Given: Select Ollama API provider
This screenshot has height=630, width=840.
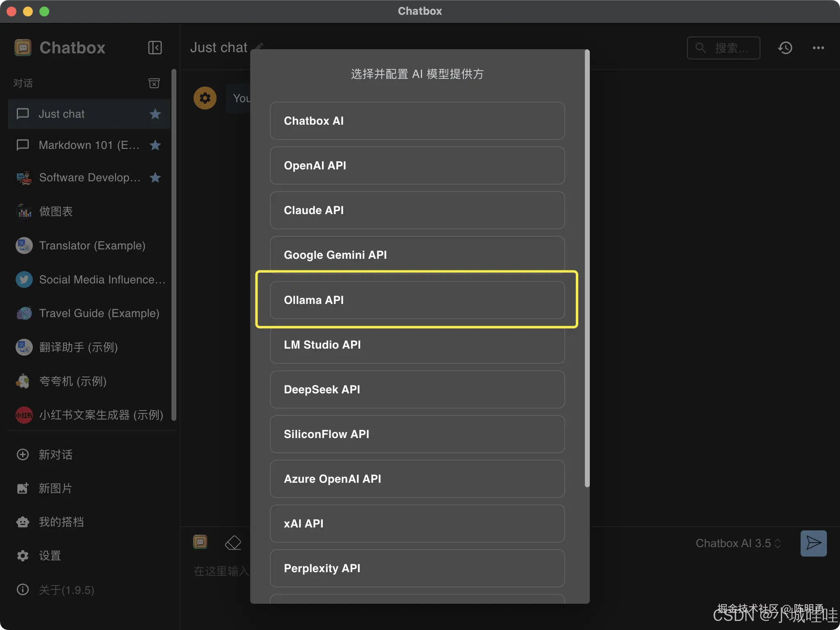Looking at the screenshot, I should click(417, 300).
